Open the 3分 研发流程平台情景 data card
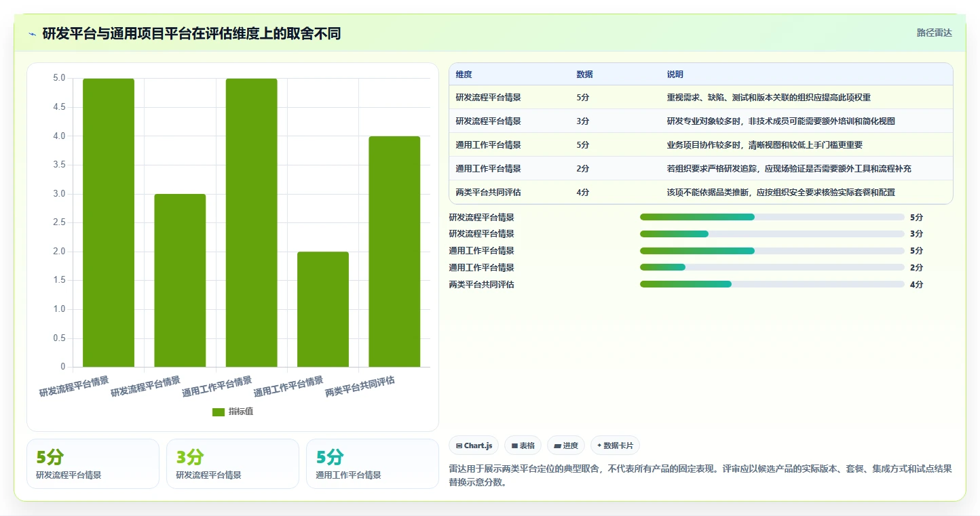This screenshot has height=516, width=980. pos(233,464)
